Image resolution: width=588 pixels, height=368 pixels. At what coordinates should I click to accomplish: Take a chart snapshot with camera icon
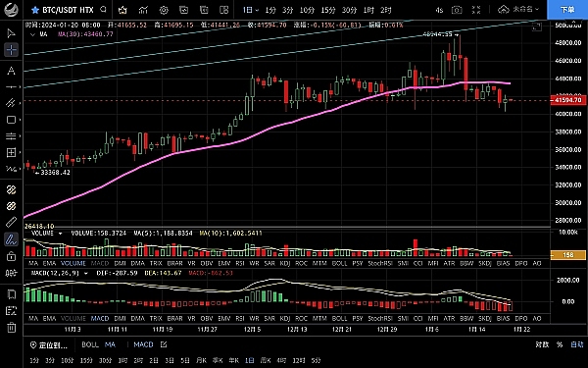457,10
